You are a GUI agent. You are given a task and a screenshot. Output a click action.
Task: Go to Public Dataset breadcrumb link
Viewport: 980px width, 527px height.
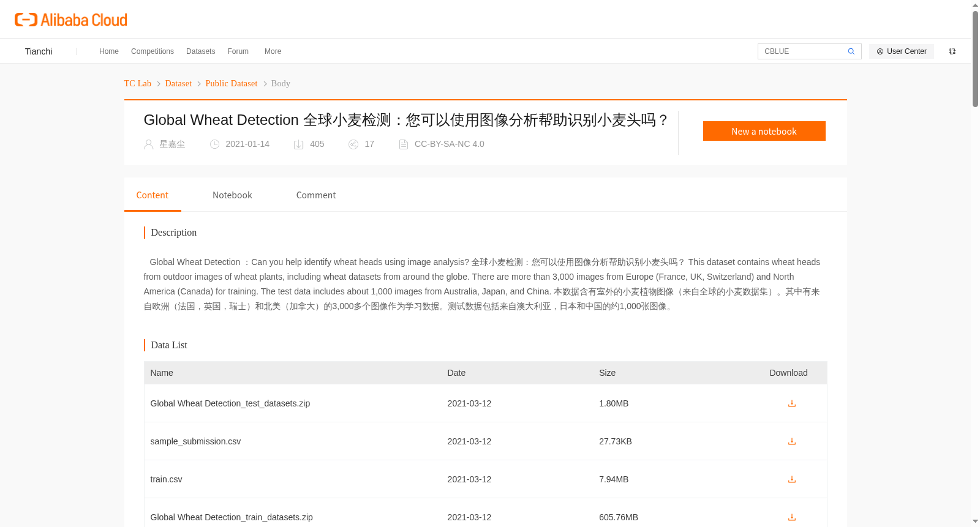click(x=232, y=83)
